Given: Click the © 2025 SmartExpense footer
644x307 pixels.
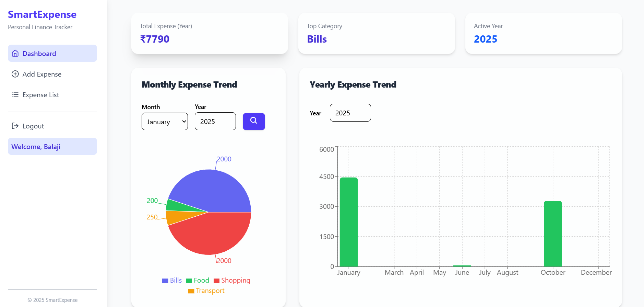Looking at the screenshot, I should 52,300.
